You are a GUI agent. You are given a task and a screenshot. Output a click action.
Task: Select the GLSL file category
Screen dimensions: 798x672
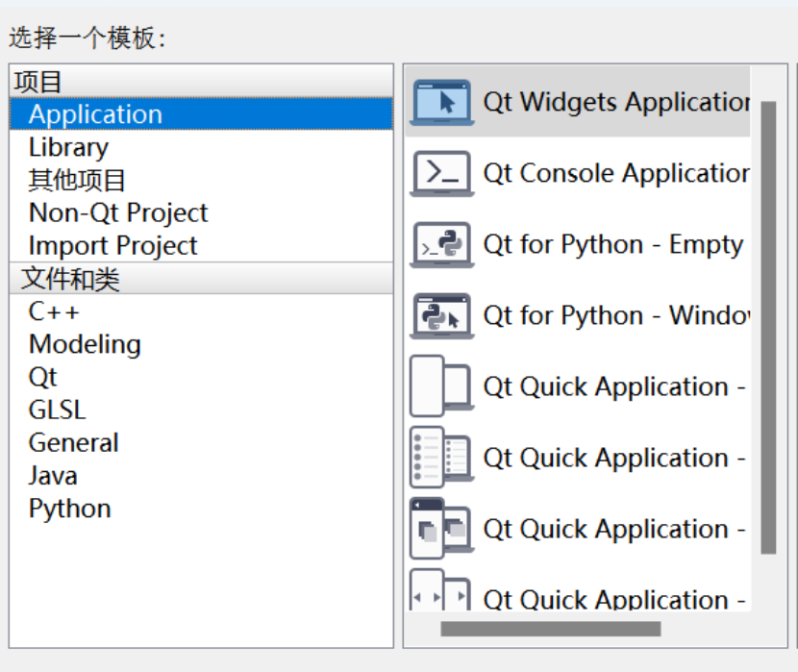201,410
